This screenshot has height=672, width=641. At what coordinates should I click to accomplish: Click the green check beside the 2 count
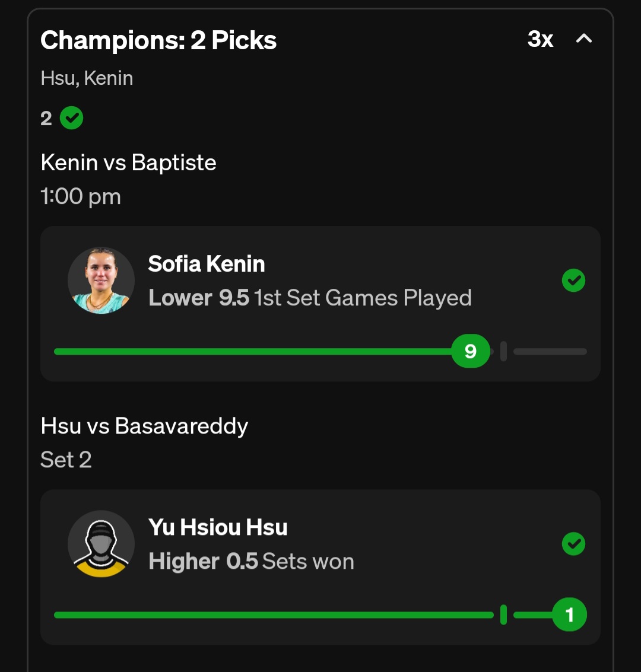click(72, 118)
